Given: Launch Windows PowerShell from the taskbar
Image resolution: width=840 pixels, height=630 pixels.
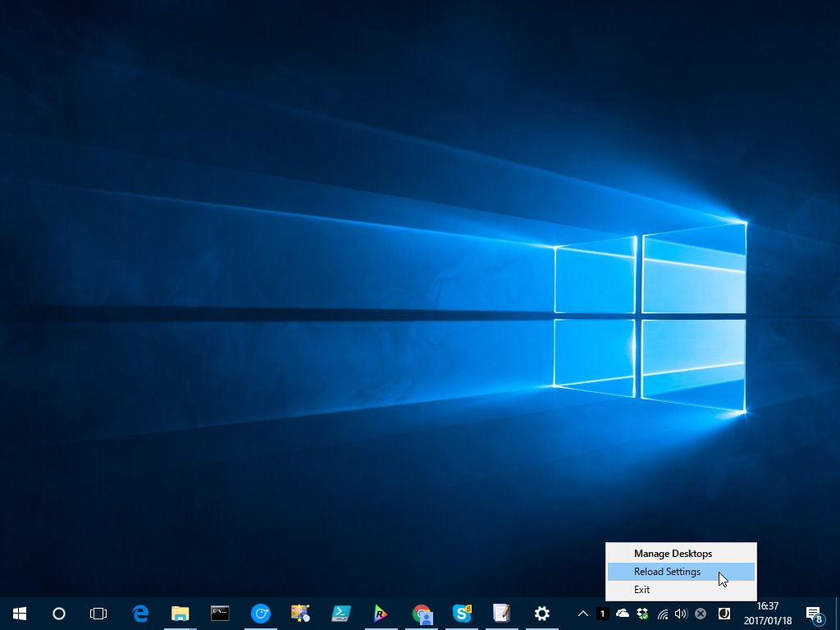Looking at the screenshot, I should 340,613.
